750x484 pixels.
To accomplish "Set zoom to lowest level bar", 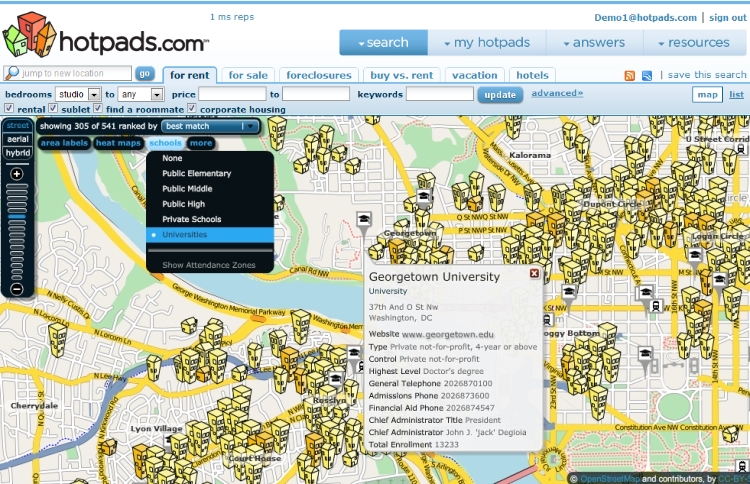I will (17, 277).
